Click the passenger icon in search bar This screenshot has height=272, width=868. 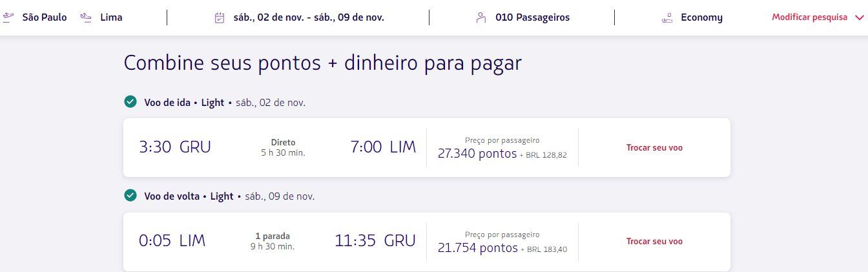coord(480,17)
